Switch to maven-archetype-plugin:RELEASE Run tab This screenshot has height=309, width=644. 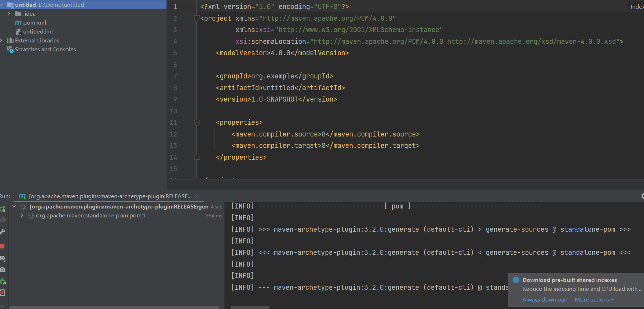coord(110,196)
